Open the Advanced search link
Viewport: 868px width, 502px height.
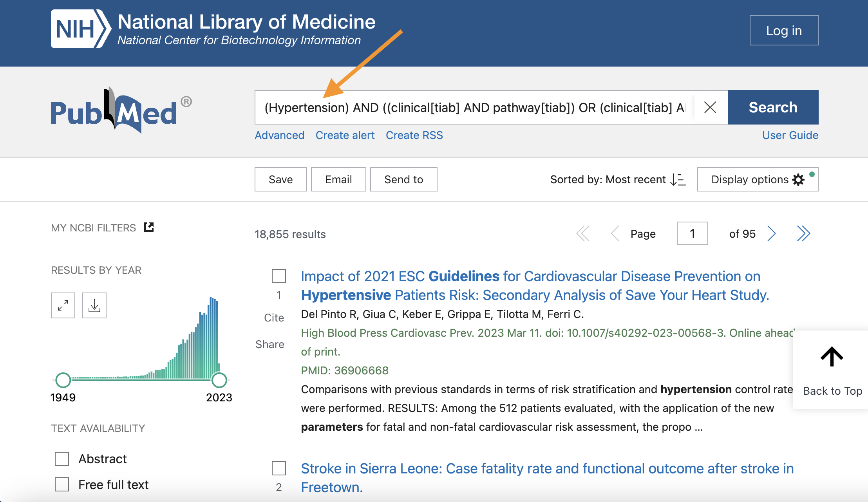click(279, 135)
